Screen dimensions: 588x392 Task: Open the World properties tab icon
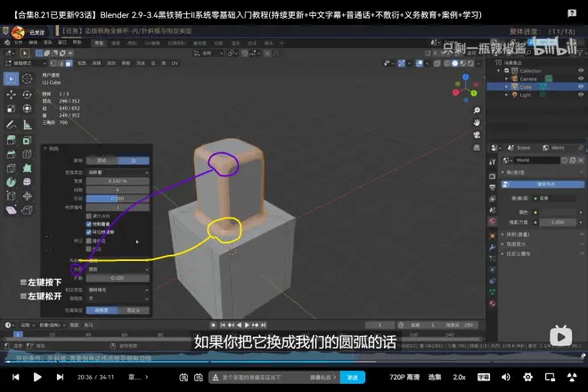click(492, 221)
